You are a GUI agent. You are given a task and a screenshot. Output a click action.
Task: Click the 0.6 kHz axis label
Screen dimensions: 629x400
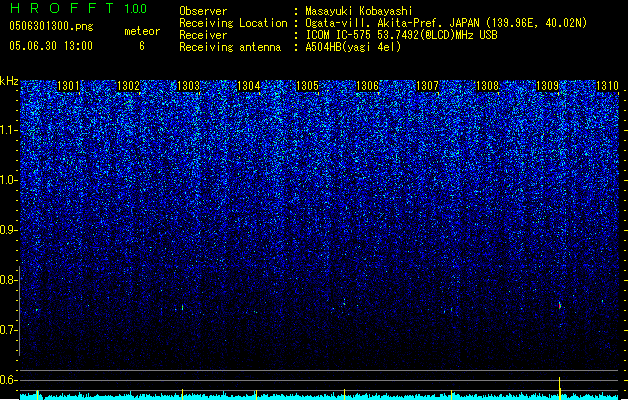pyautogui.click(x=9, y=380)
